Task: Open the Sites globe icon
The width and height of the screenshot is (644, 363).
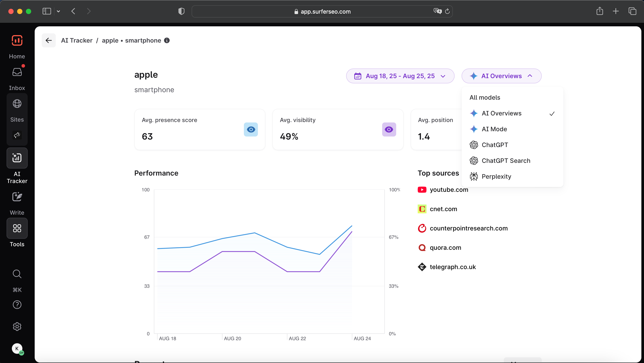Action: (17, 104)
